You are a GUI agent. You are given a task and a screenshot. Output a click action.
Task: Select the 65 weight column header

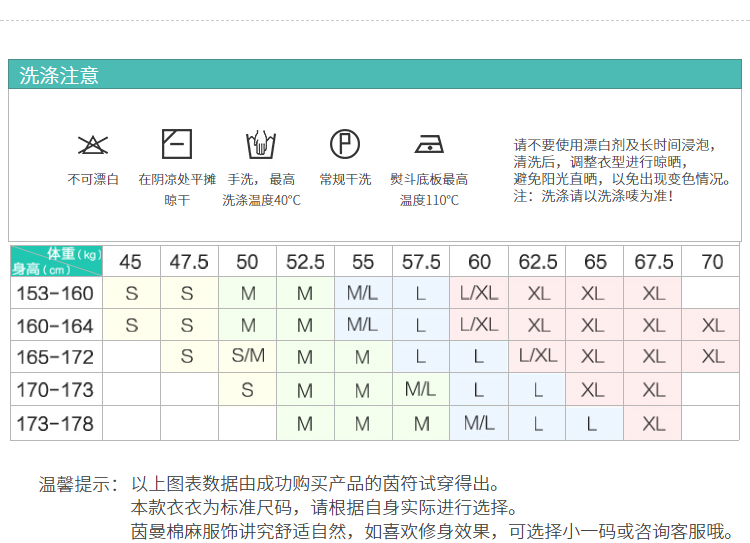595,262
